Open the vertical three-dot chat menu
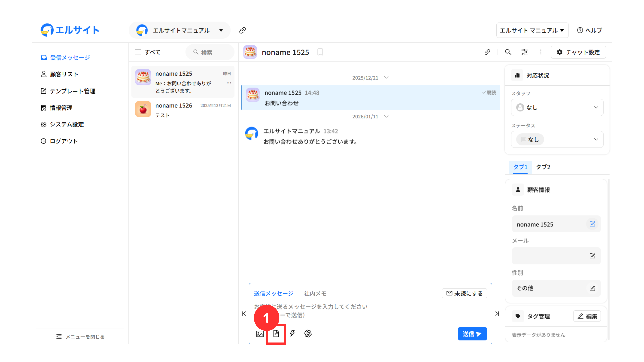This screenshot has height=362, width=644. [541, 52]
